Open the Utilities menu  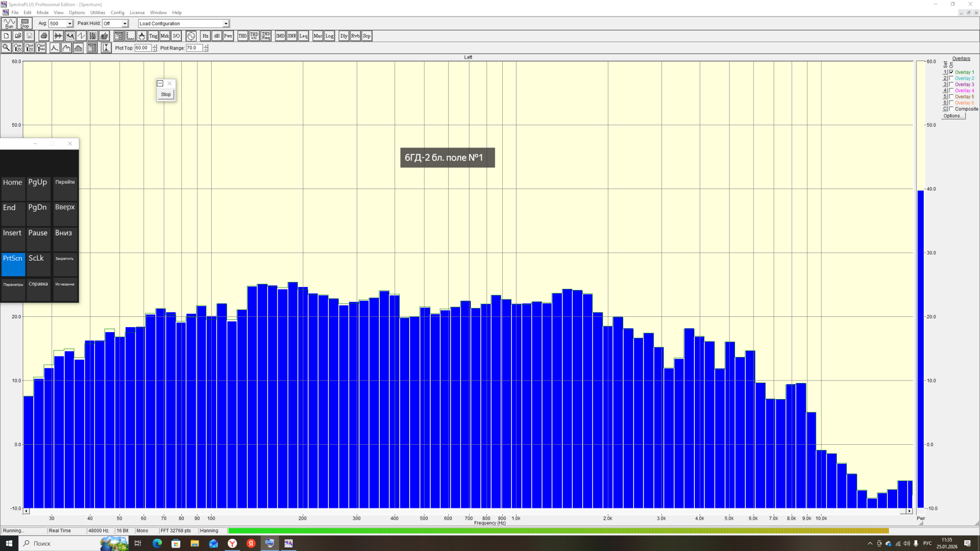tap(98, 13)
